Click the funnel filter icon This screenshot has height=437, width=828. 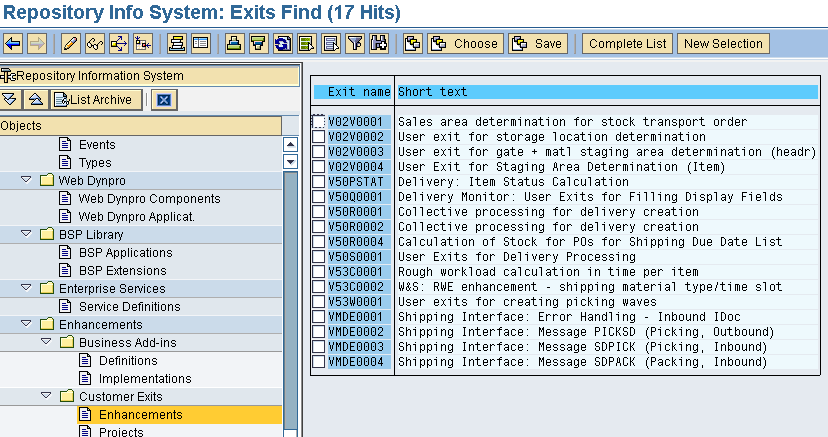[x=355, y=44]
